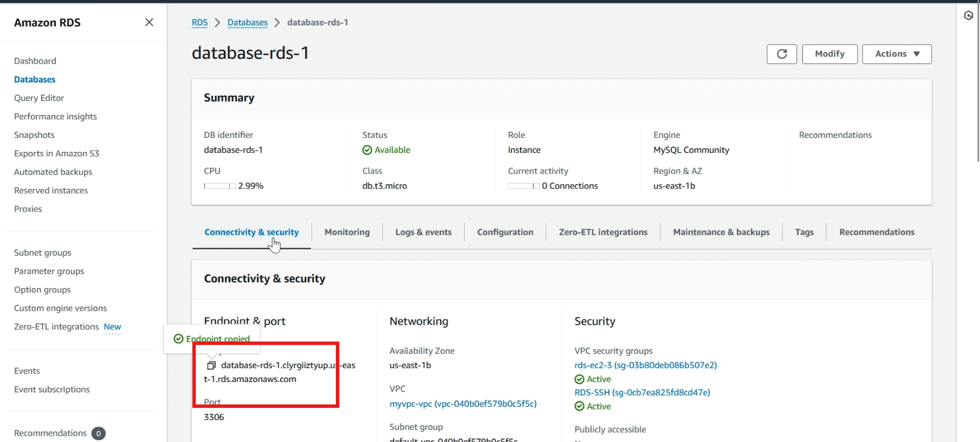The image size is (980, 442).
Task: Refresh database details with the reload icon button
Action: 781,54
